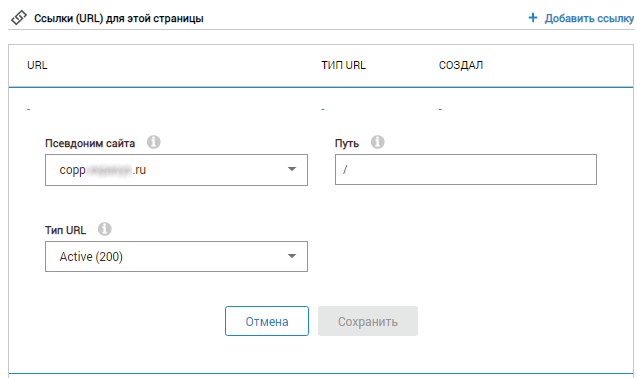Show info tooltip for Путь field
Image resolution: width=637 pixels, height=378 pixels.
tap(377, 142)
